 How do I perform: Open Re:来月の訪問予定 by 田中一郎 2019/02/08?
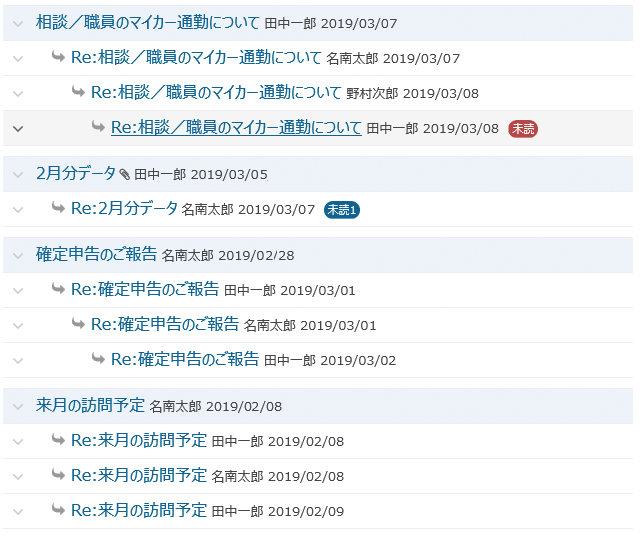point(139,441)
